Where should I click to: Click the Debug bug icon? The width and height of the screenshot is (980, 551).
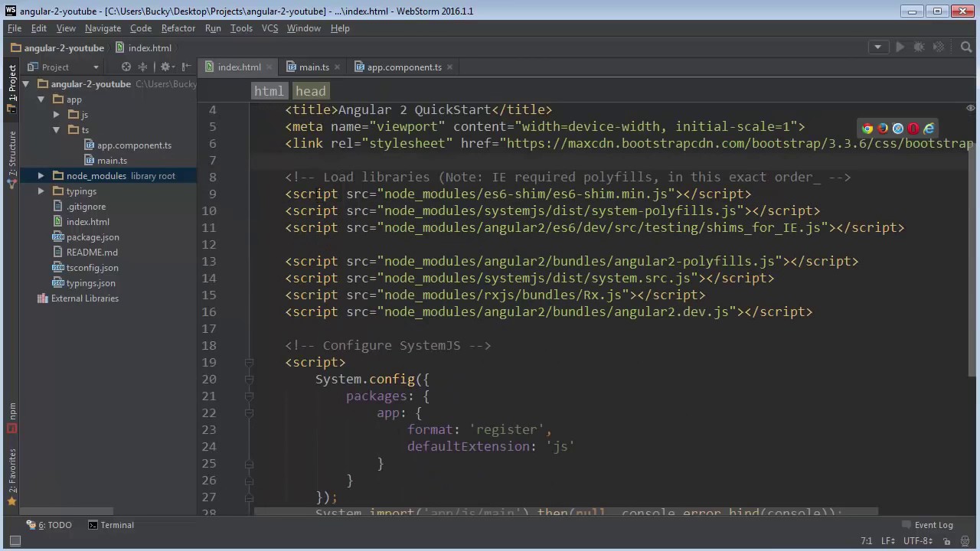point(920,47)
